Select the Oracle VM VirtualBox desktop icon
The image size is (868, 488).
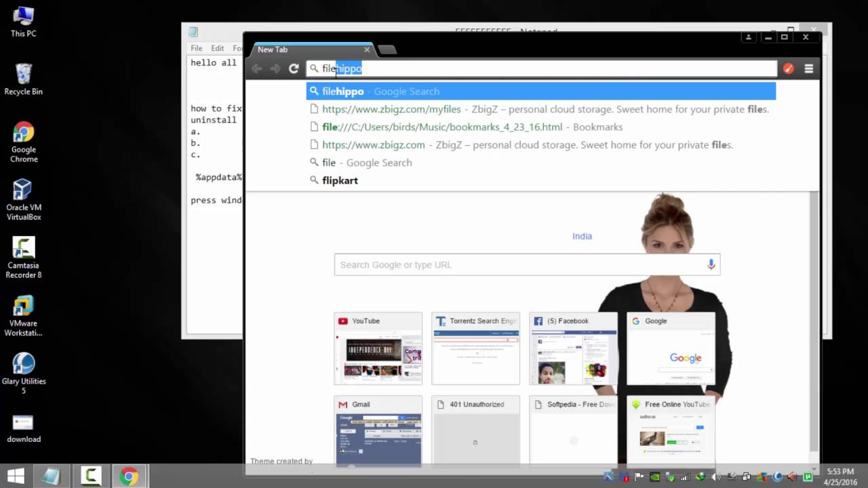[24, 200]
